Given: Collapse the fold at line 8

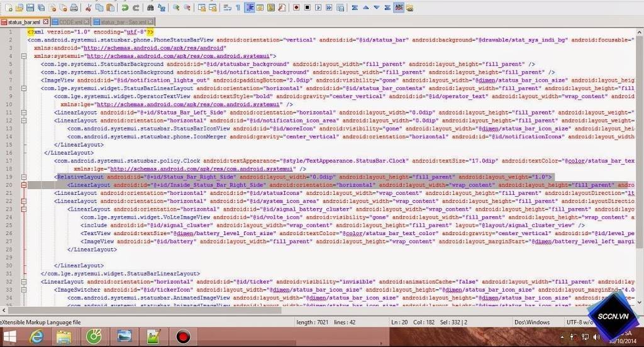Looking at the screenshot, I should pos(24,88).
